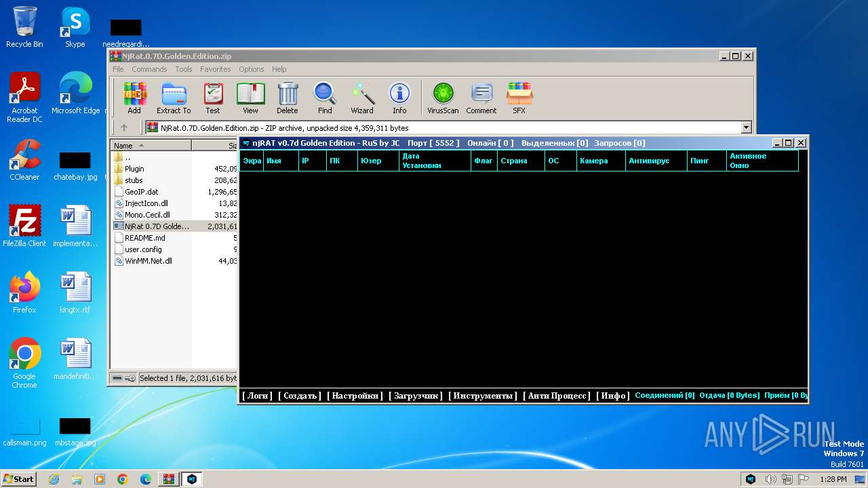Open the Favorites menu
Viewport: 868px width, 488px height.
point(216,69)
